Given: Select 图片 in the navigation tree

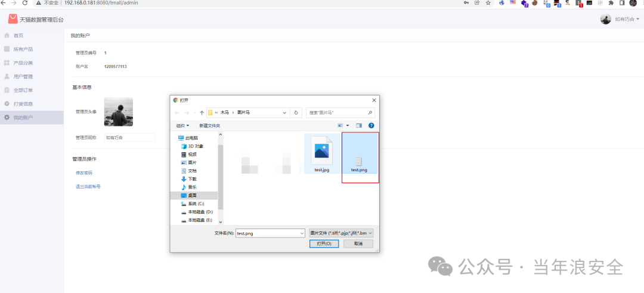Looking at the screenshot, I should [x=189, y=163].
